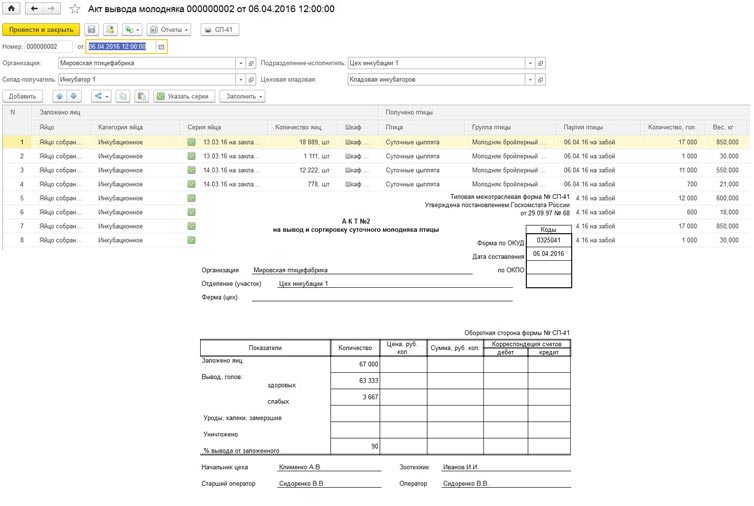Click Провести и закрыть button
The height and width of the screenshot is (506, 754).
[x=41, y=30]
